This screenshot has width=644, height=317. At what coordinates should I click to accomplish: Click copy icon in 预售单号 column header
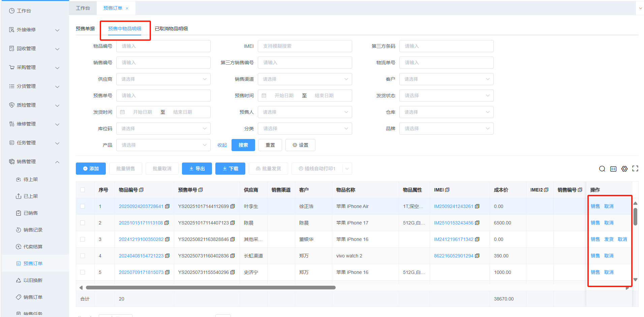pos(201,190)
